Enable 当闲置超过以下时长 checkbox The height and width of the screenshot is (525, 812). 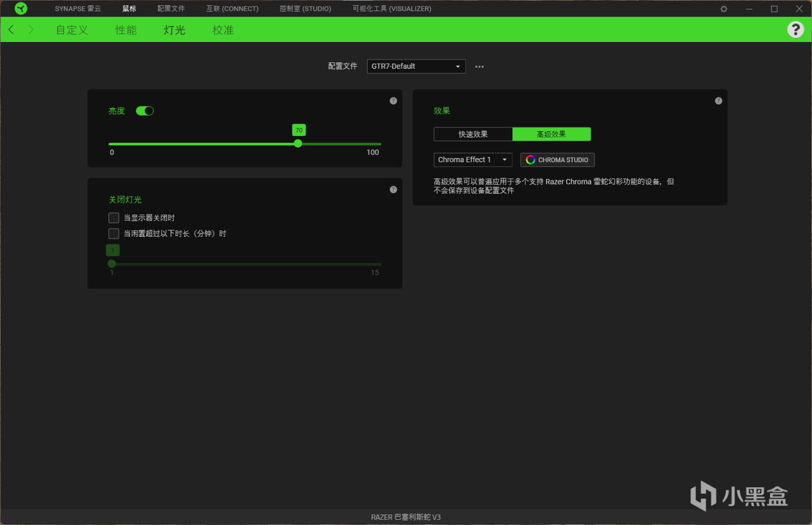pyautogui.click(x=114, y=233)
